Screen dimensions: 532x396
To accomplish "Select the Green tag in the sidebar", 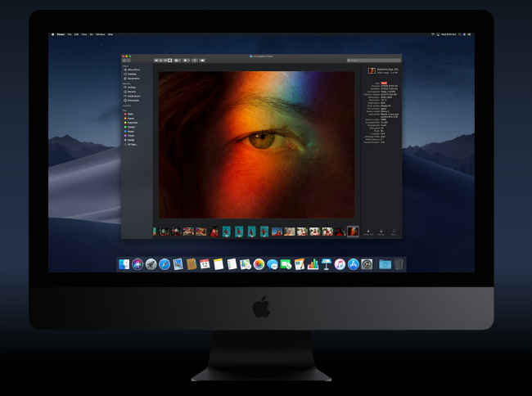I will click(129, 127).
